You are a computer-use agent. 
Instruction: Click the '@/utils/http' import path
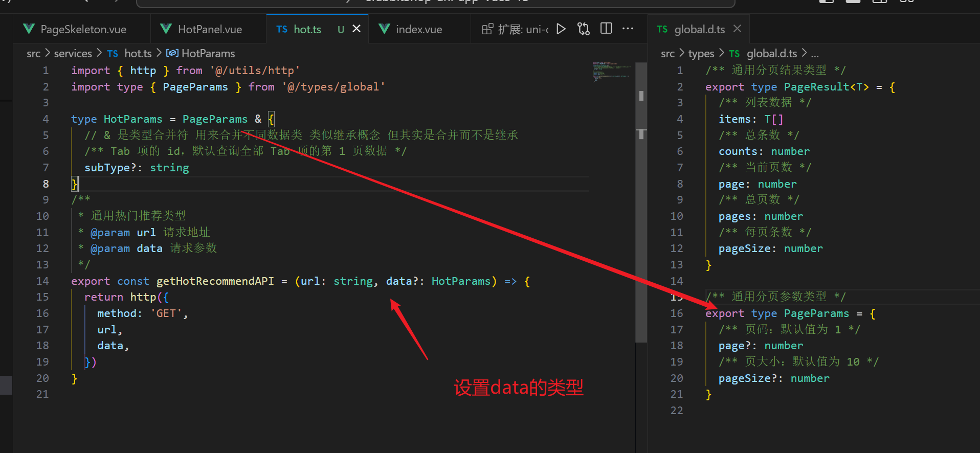(x=255, y=71)
